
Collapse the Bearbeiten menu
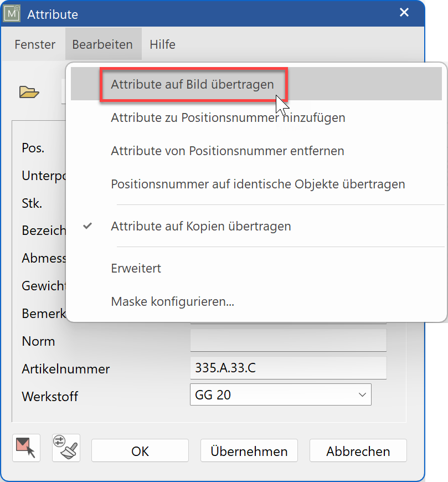[x=102, y=44]
